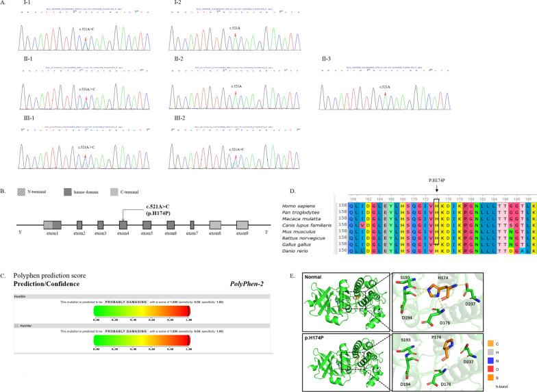Click the exon8 box in gene diagram
537x392 pixels.
(215, 225)
